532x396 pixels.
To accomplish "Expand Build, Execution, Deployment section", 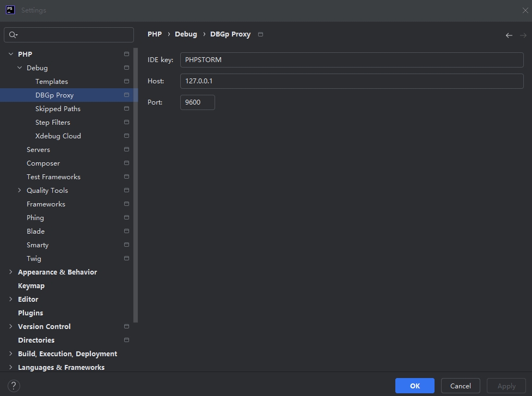I will [x=11, y=354].
